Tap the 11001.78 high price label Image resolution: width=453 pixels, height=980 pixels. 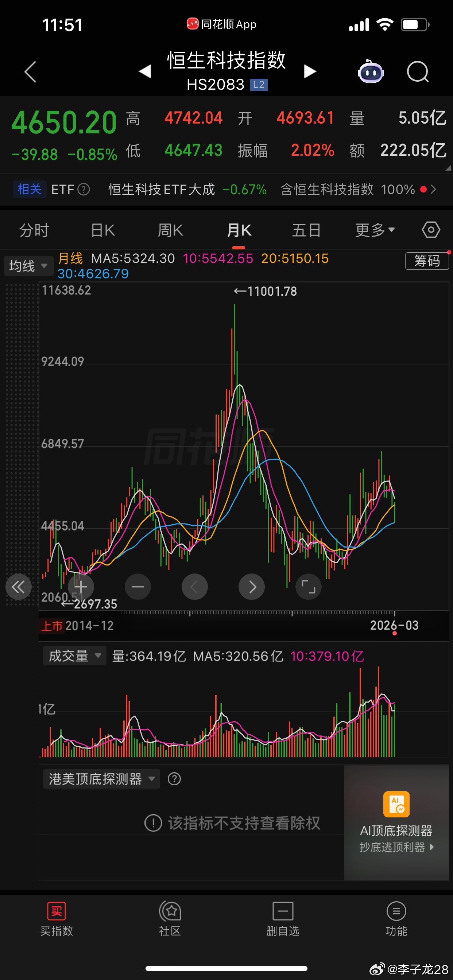click(265, 291)
